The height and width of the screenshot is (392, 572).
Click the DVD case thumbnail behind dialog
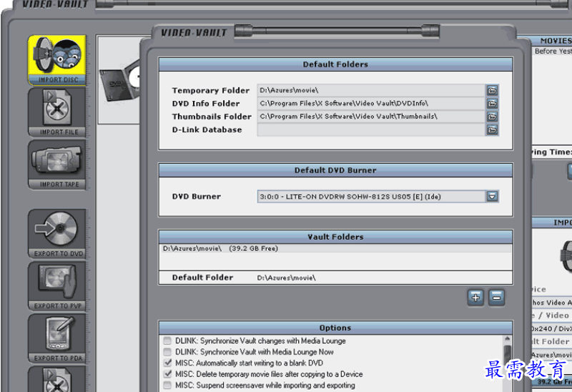point(119,81)
